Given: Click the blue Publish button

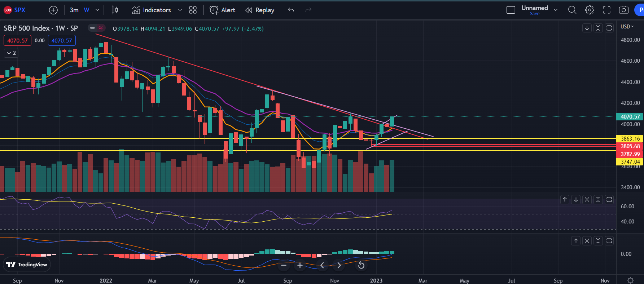Looking at the screenshot, I should tap(639, 10).
